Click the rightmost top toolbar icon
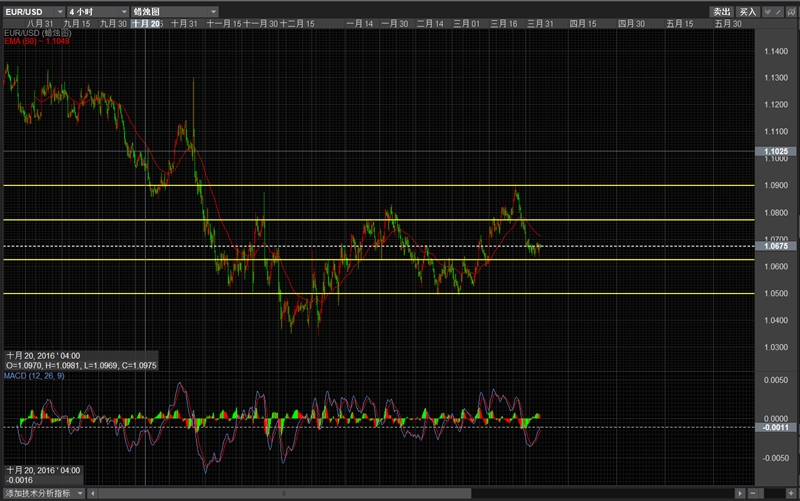Screen dimensions: 800x501 pyautogui.click(x=791, y=12)
